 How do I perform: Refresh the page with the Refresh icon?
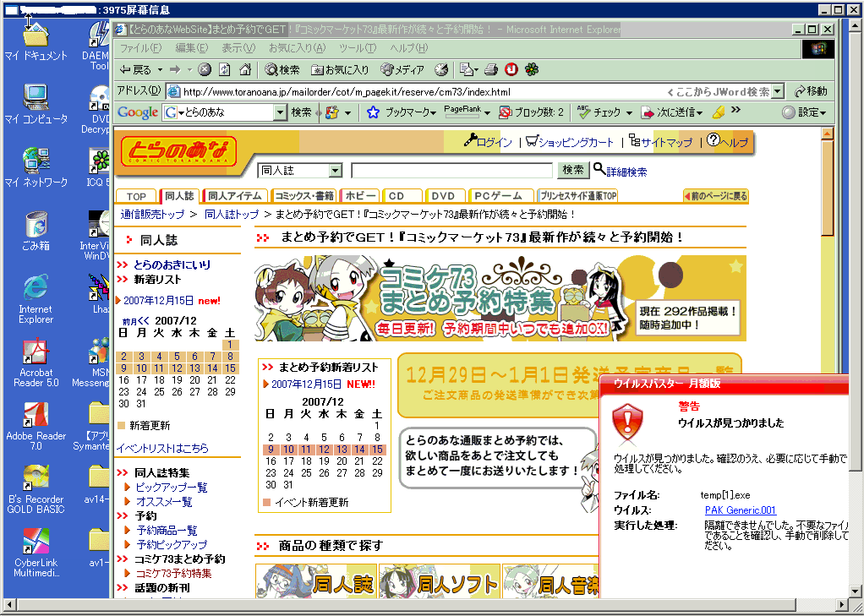tap(224, 70)
